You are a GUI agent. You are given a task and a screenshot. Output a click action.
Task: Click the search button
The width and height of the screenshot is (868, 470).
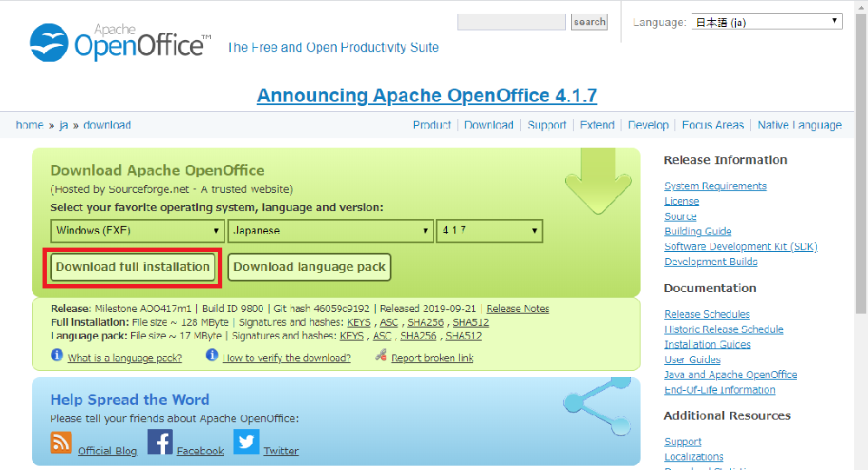(x=589, y=23)
